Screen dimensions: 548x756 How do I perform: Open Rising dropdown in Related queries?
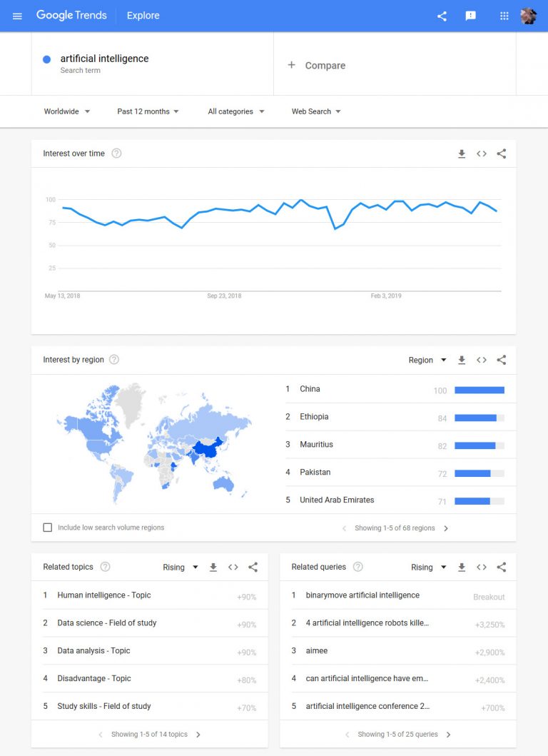[x=429, y=568]
